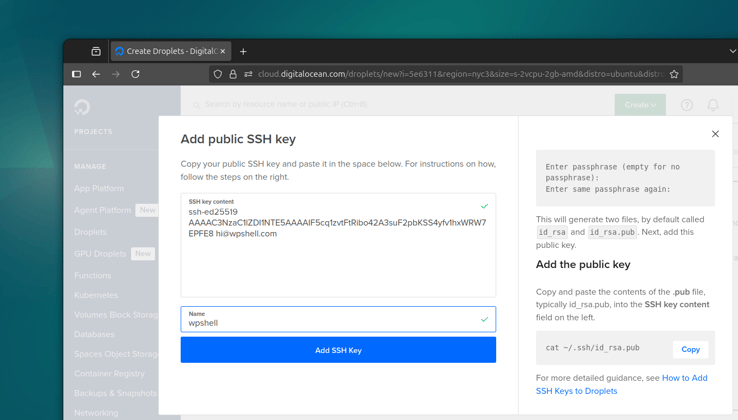Click the DigitalOcean logo in sidebar
Viewport: 738px width, 420px height.
[82, 107]
